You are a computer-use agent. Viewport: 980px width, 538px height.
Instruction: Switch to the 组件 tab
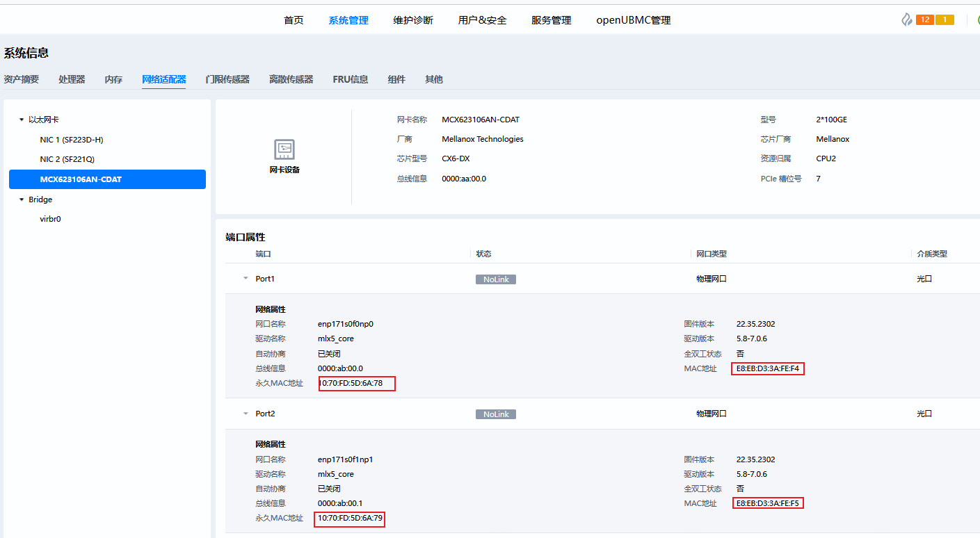click(x=396, y=79)
